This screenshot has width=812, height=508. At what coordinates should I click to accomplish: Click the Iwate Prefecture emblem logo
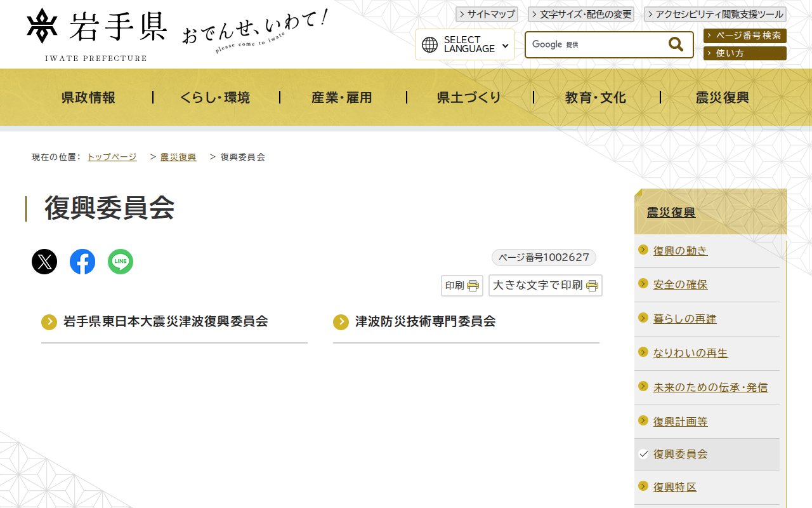point(41,27)
